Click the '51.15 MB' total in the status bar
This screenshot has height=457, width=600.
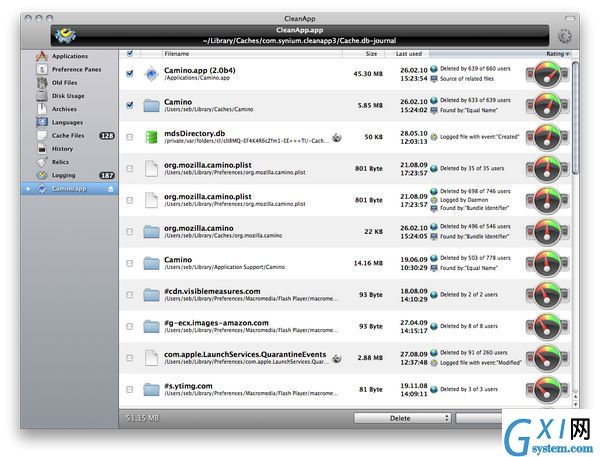(x=142, y=418)
